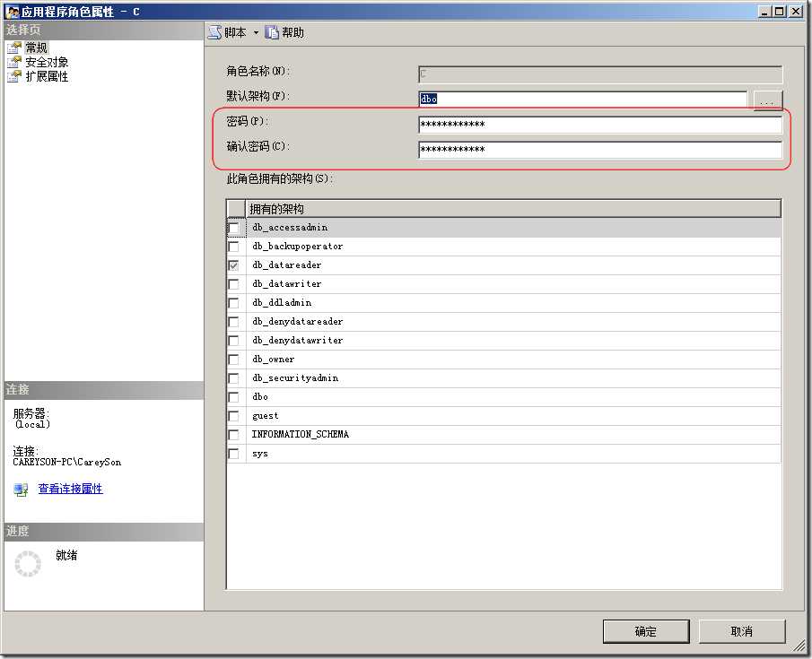Click the 扩展属性 page icon
The height and width of the screenshot is (659, 812).
[14, 76]
